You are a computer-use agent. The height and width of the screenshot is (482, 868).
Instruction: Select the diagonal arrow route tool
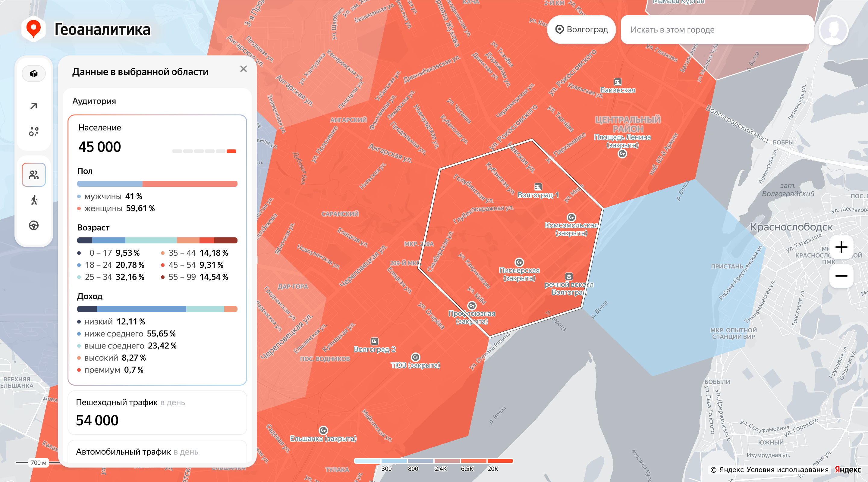pos(34,106)
